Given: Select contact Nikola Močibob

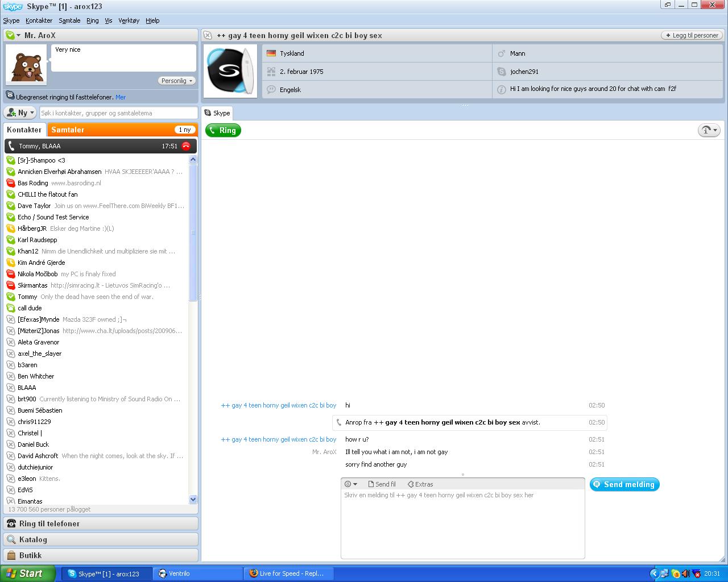Looking at the screenshot, I should [x=96, y=274].
